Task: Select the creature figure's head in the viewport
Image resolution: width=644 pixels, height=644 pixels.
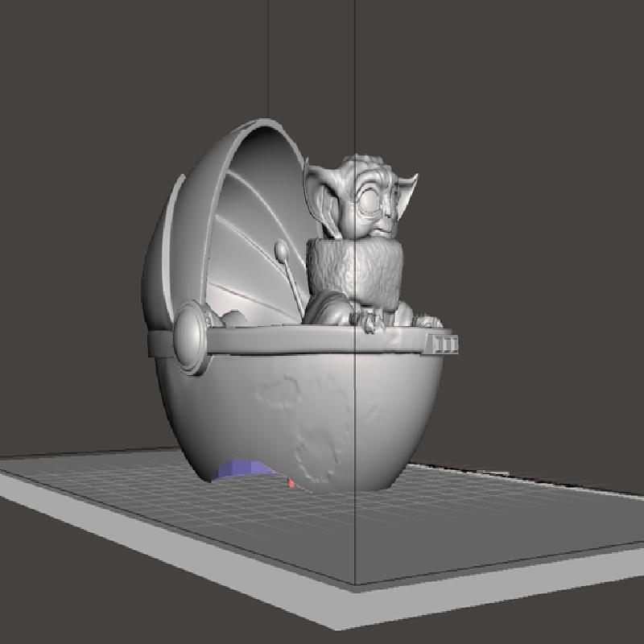Action: pos(361,197)
